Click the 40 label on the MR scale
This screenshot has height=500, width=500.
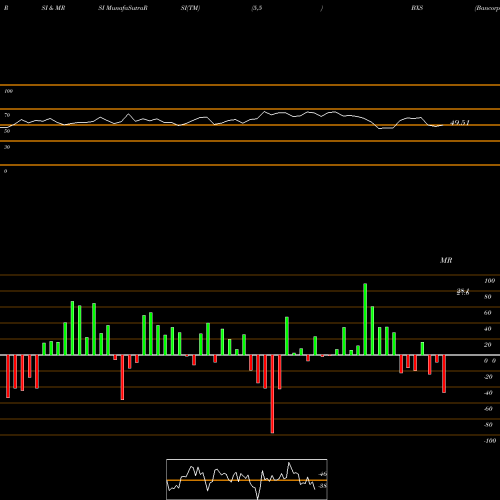[488, 329]
